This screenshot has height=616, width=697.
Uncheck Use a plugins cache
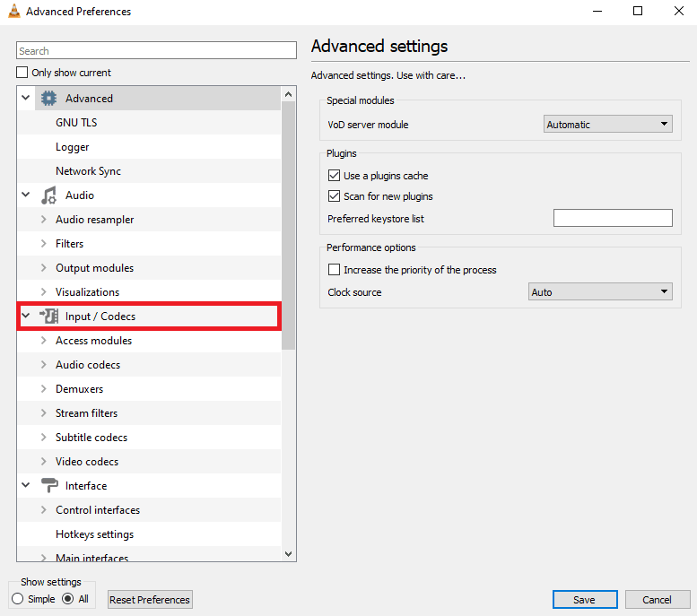334,176
